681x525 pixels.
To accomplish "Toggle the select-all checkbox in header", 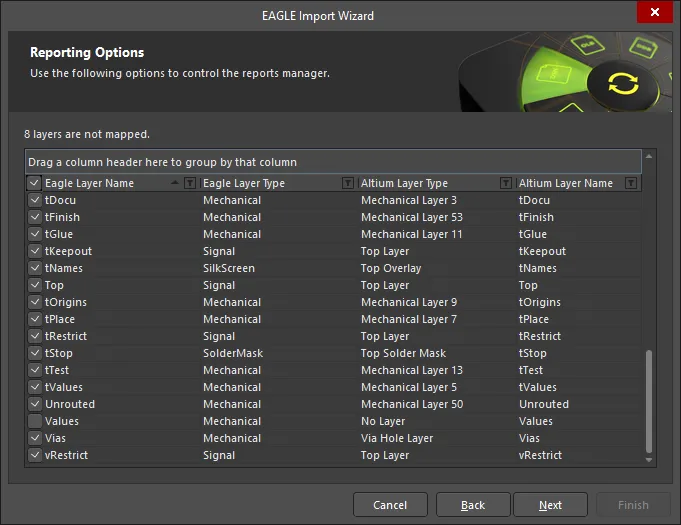I will (x=34, y=183).
